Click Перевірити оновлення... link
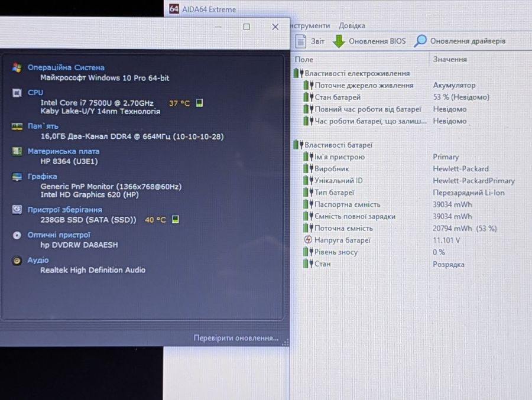 click(x=236, y=338)
